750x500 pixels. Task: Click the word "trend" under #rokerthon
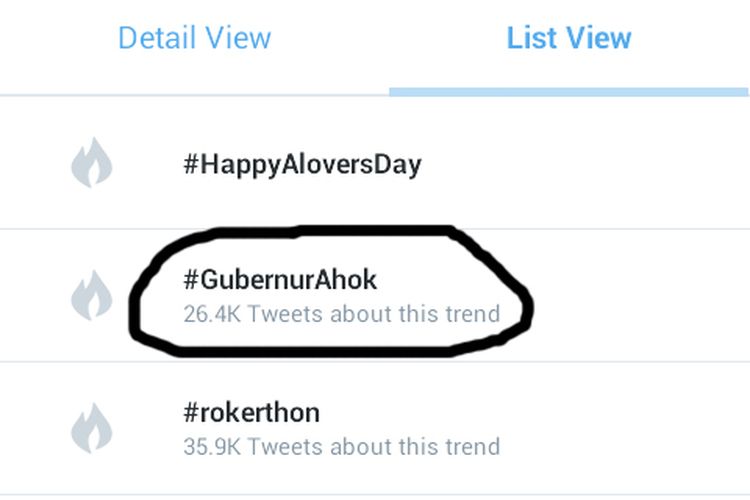[x=475, y=446]
